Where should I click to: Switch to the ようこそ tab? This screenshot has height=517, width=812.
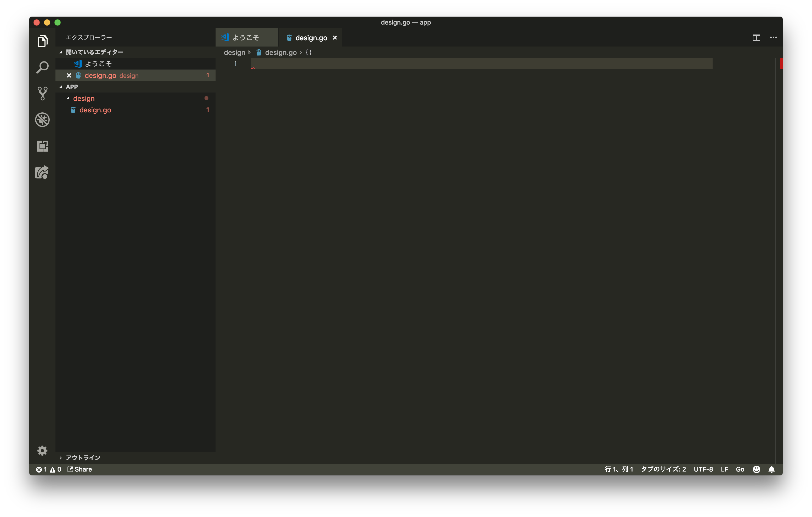[x=246, y=37]
